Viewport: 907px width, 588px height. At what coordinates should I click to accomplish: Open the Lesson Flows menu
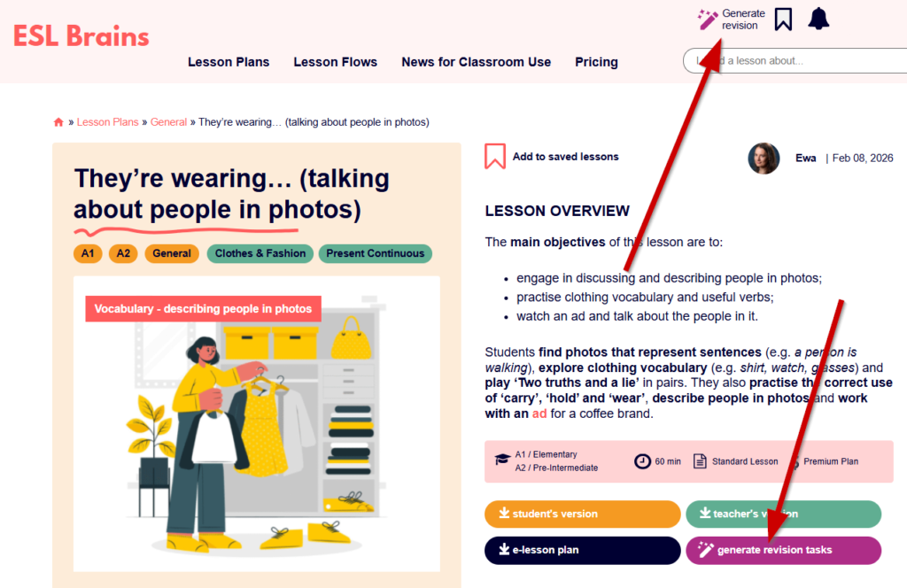click(x=336, y=62)
